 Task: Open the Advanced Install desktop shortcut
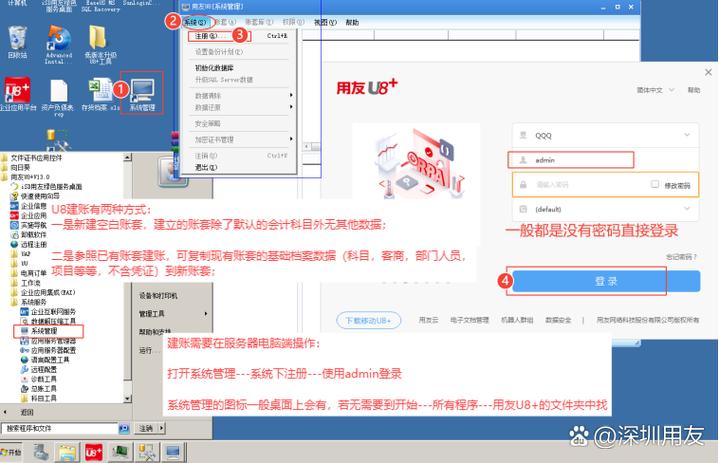click(x=58, y=44)
